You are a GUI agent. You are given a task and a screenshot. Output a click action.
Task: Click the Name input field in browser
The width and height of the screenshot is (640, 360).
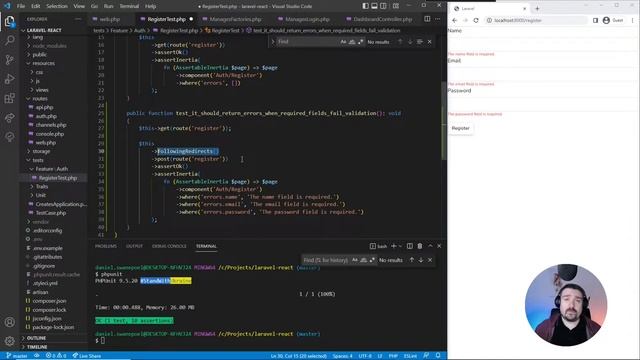(543, 43)
